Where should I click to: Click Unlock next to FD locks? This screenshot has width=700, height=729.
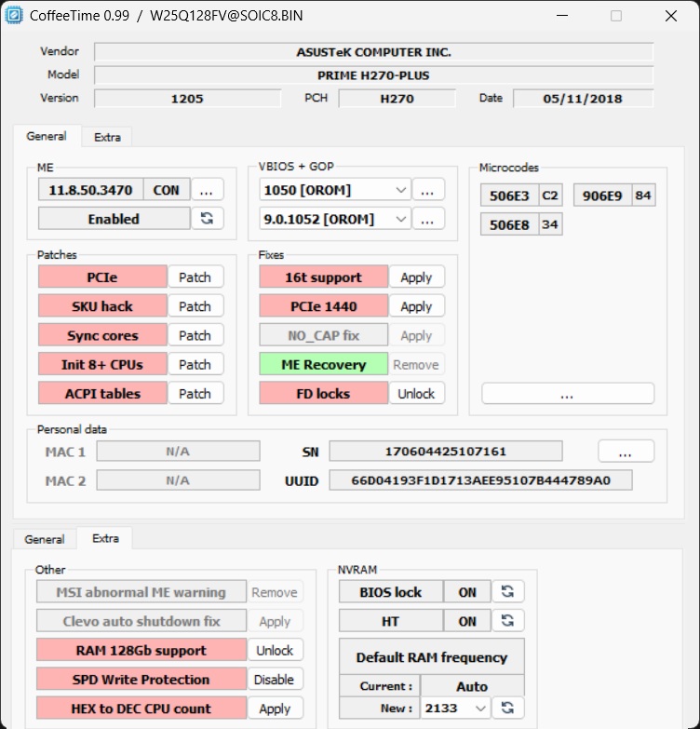(416, 394)
